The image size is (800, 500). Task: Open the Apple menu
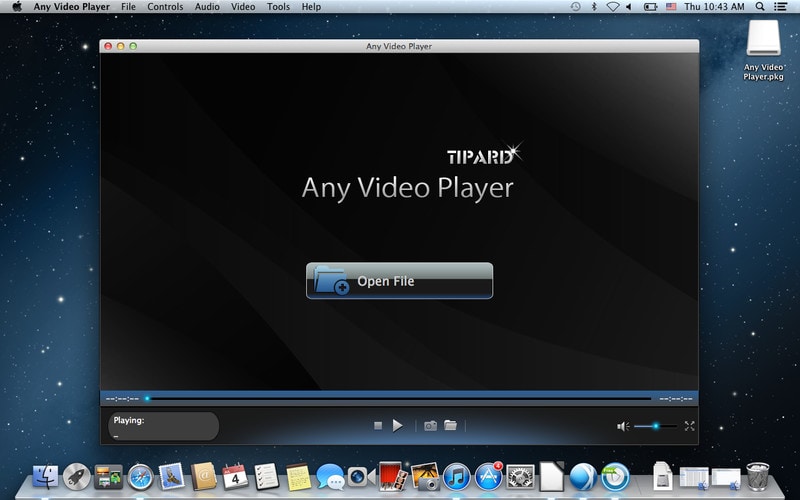pos(17,7)
